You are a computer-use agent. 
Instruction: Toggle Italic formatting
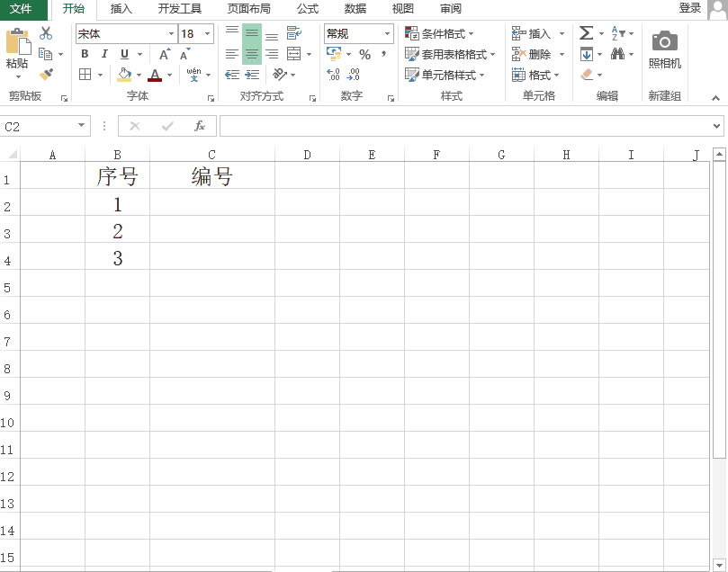(x=104, y=54)
